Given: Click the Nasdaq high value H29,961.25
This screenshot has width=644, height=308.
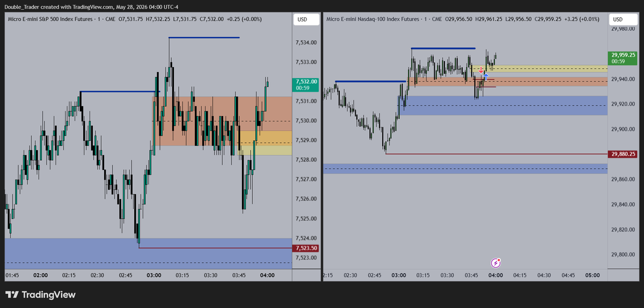Looking at the screenshot, I should pos(488,19).
